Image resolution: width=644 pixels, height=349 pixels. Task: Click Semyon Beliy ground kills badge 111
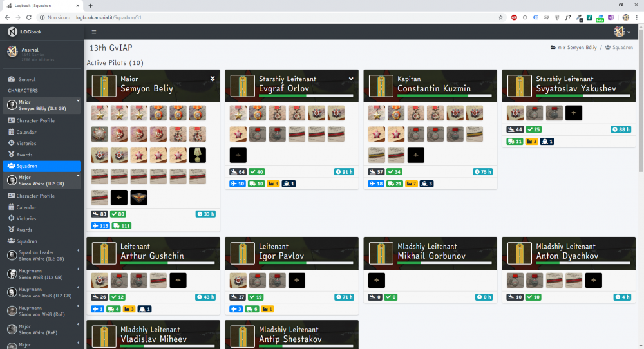click(121, 226)
